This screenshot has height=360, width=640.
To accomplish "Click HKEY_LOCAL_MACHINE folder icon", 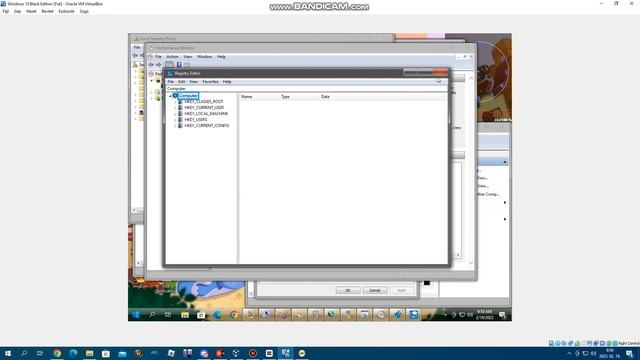I will tap(180, 114).
